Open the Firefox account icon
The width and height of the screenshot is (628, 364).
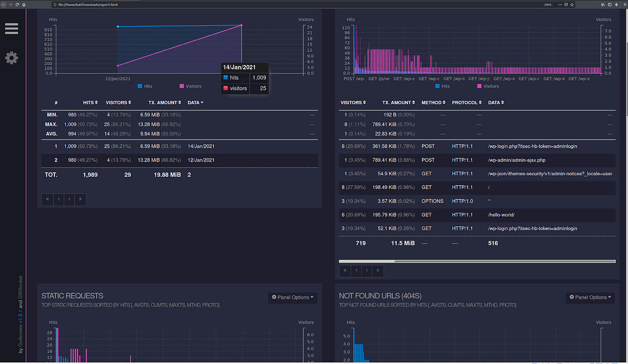tap(616, 4)
